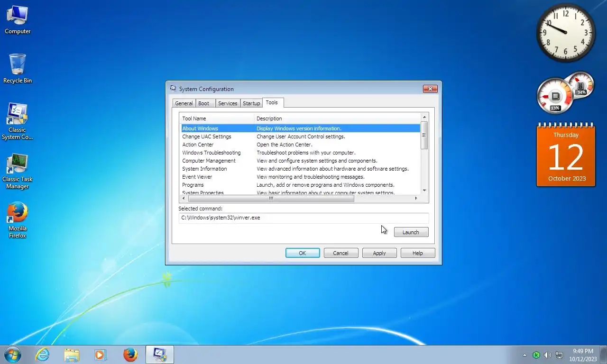Click the horizontal scroll right arrow
This screenshot has width=607, height=364.
click(x=416, y=199)
